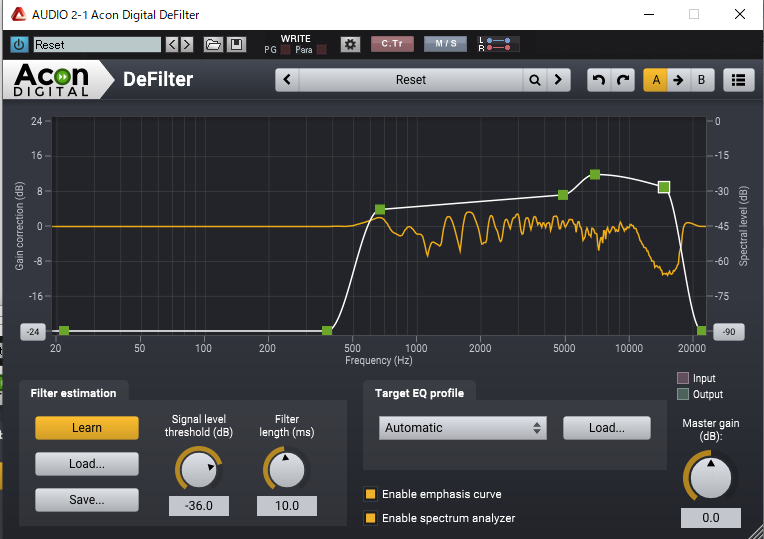Toggle the Output spectrum display box
Image resolution: width=764 pixels, height=539 pixels.
click(x=683, y=394)
